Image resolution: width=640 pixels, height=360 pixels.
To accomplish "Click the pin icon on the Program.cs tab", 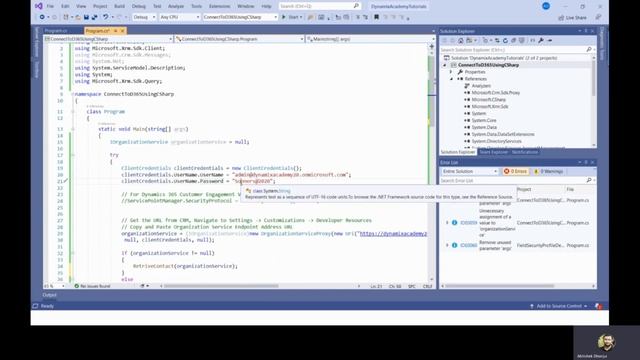I will point(116,31).
